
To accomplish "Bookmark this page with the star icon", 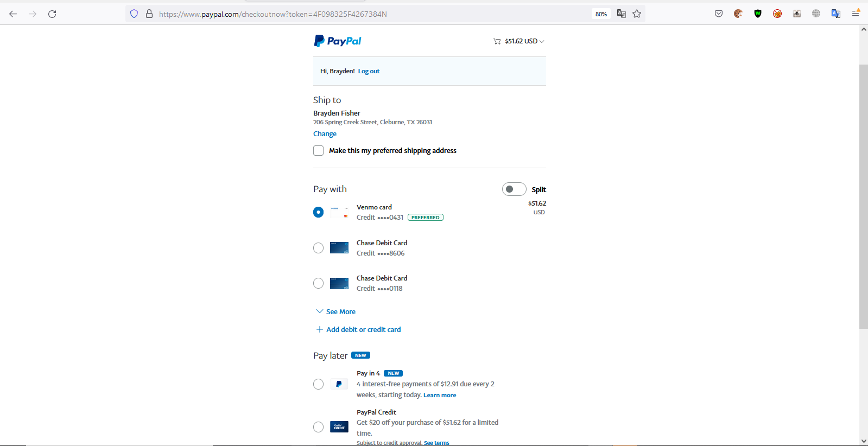I will (x=637, y=14).
